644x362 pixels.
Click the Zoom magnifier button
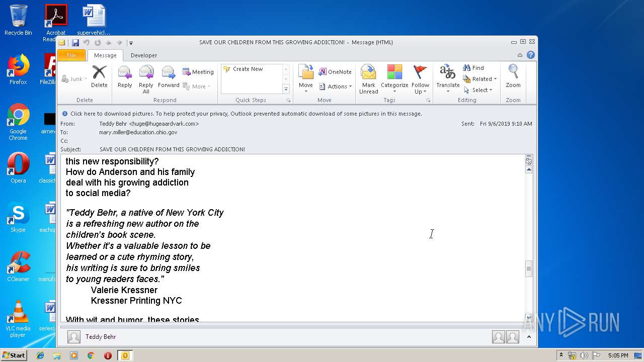click(x=513, y=76)
